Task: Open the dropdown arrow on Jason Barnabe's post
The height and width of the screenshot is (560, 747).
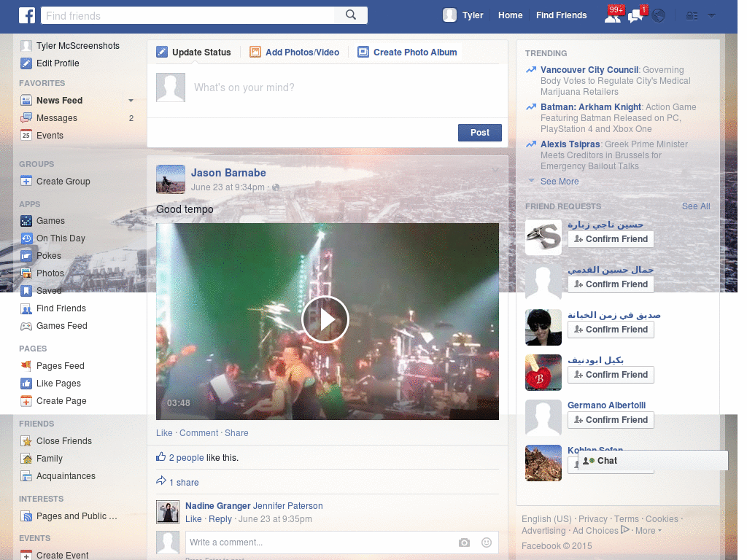Action: coord(495,168)
